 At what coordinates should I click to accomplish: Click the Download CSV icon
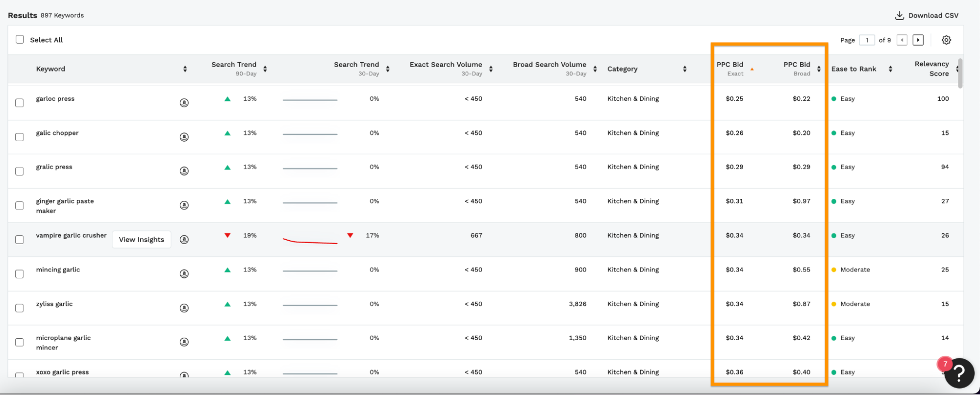(x=899, y=16)
